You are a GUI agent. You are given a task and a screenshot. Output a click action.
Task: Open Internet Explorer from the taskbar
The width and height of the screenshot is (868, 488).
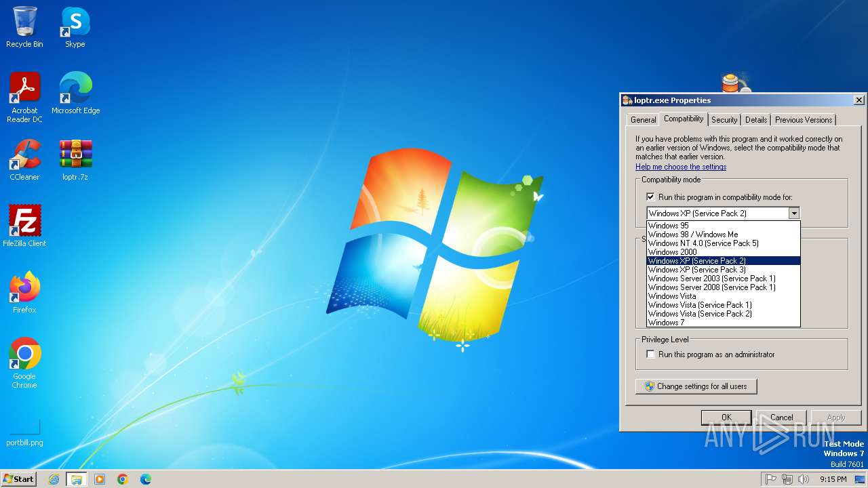(x=54, y=479)
